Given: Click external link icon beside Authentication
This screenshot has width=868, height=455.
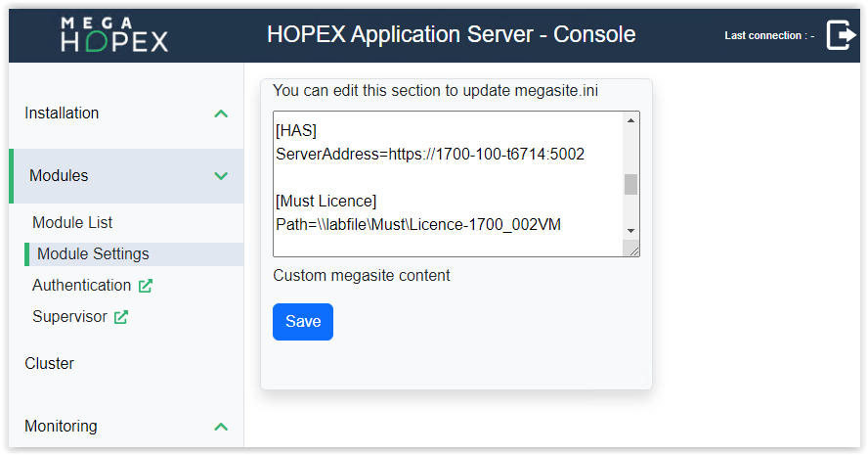Looking at the screenshot, I should 146,286.
